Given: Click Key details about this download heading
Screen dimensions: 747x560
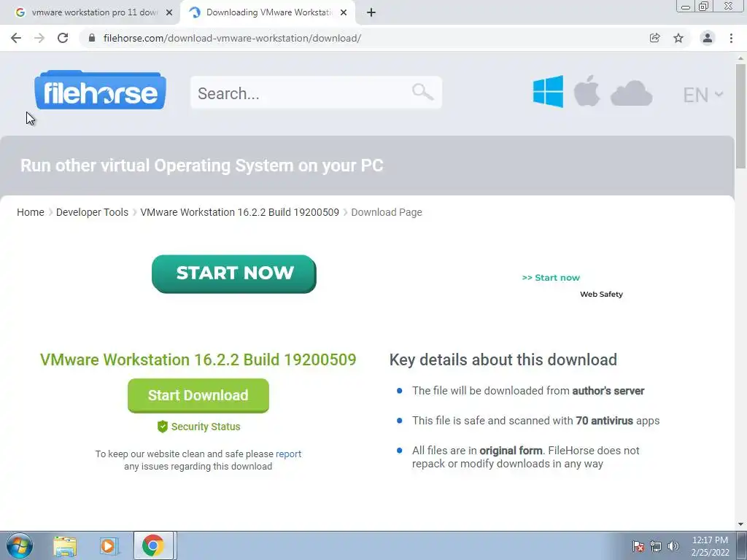Looking at the screenshot, I should coord(503,359).
